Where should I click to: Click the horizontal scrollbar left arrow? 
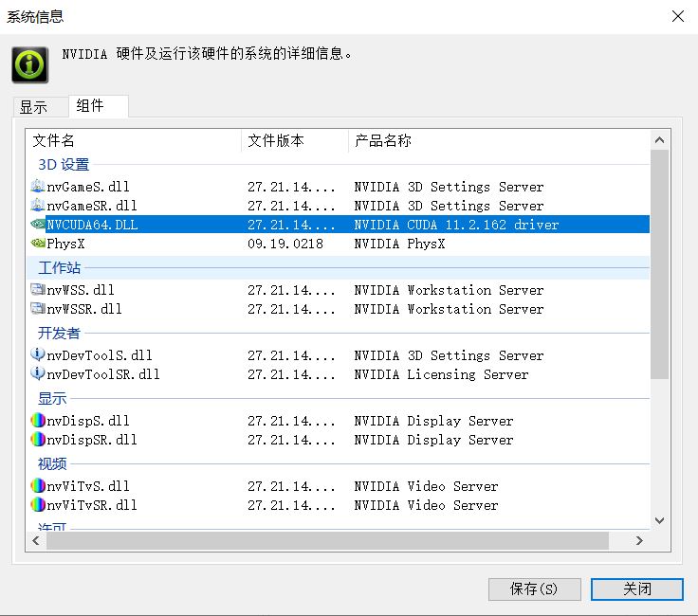click(36, 540)
